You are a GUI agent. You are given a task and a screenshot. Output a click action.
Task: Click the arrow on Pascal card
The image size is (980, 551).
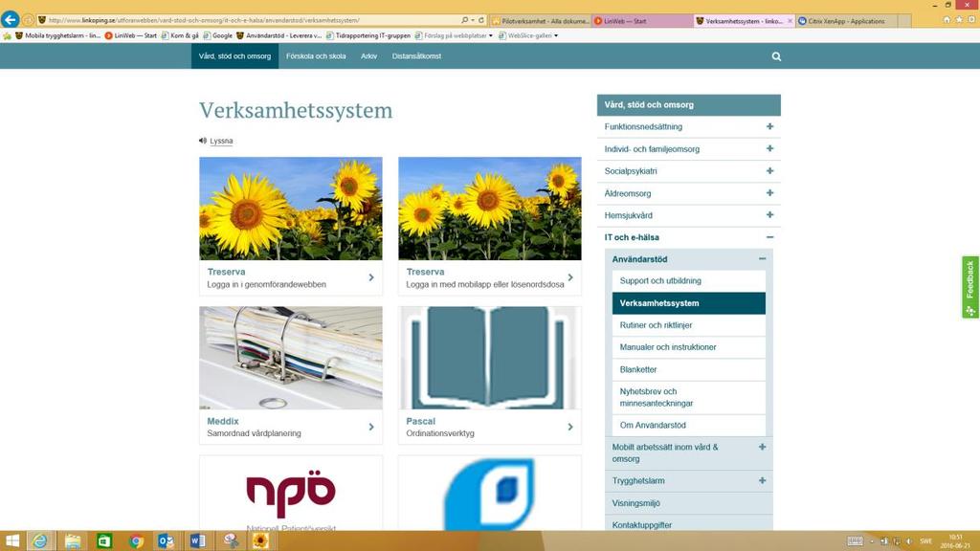pyautogui.click(x=570, y=427)
